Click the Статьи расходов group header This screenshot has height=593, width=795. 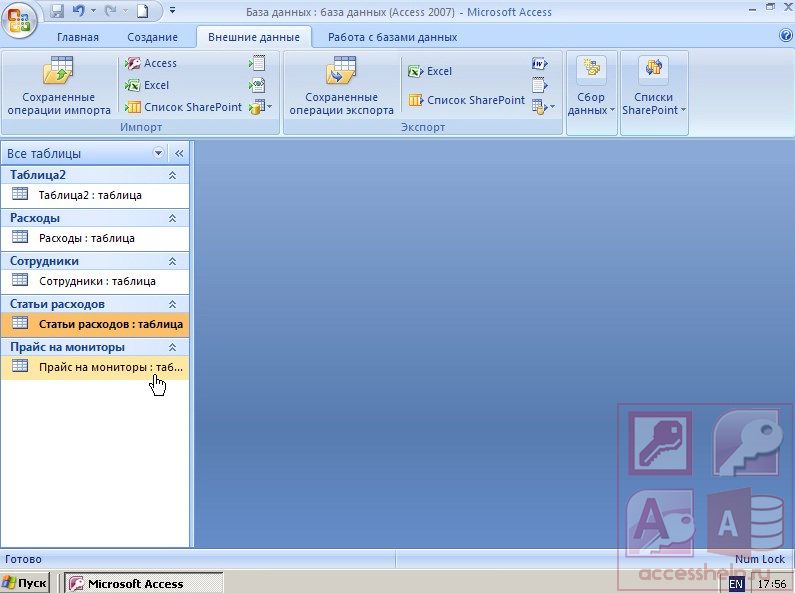pyautogui.click(x=95, y=305)
